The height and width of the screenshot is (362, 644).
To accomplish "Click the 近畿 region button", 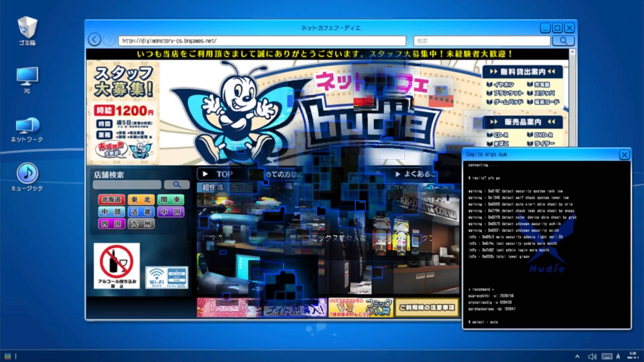I will [x=141, y=212].
